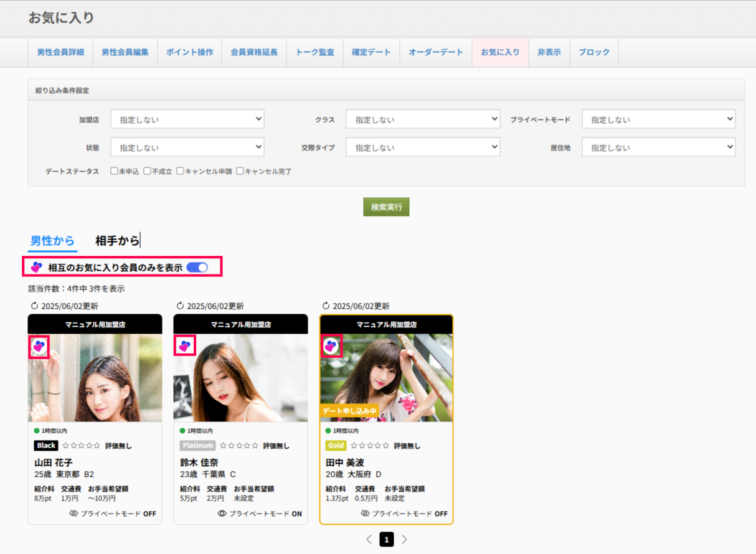Open 山田 花子 profile photo
Viewport: 756px width, 554px height.
pyautogui.click(x=95, y=378)
